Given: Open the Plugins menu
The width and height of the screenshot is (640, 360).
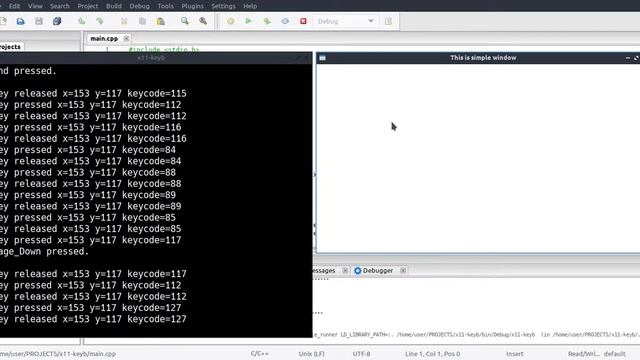Looking at the screenshot, I should coord(192,6).
